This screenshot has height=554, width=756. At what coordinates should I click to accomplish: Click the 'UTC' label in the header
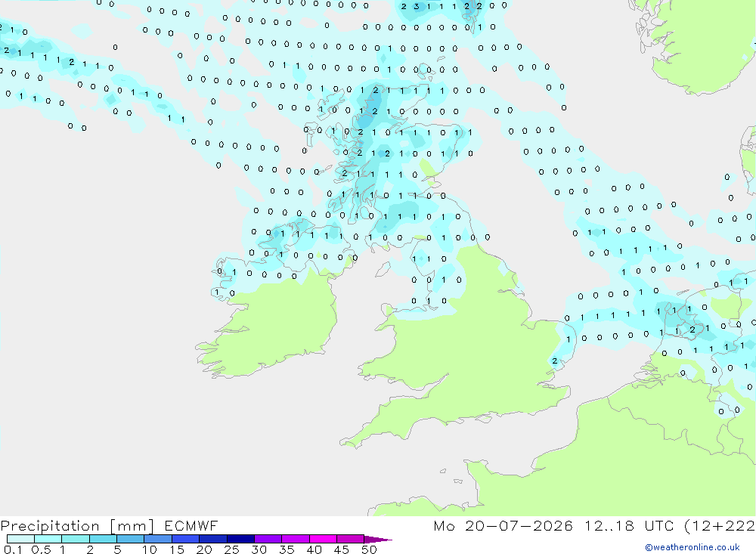pyautogui.click(x=659, y=525)
